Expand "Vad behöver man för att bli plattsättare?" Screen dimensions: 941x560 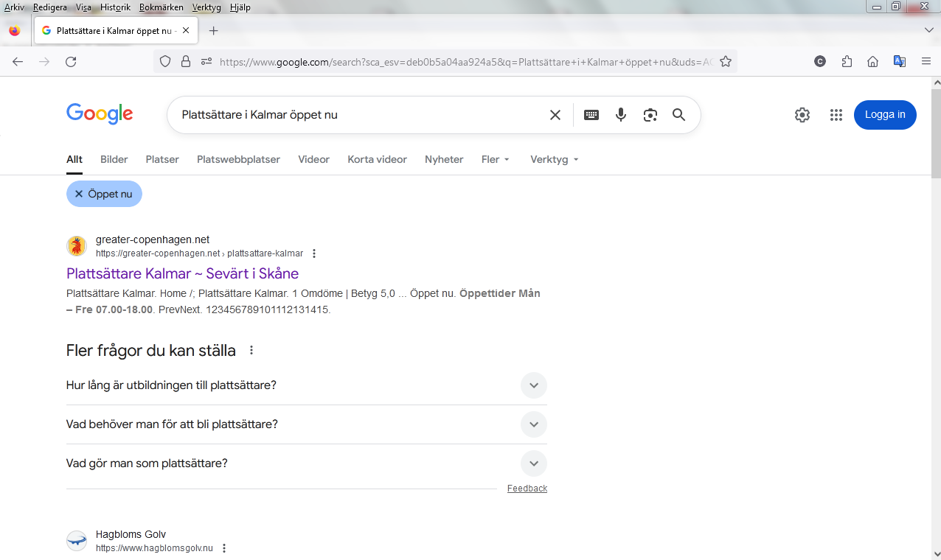(533, 424)
